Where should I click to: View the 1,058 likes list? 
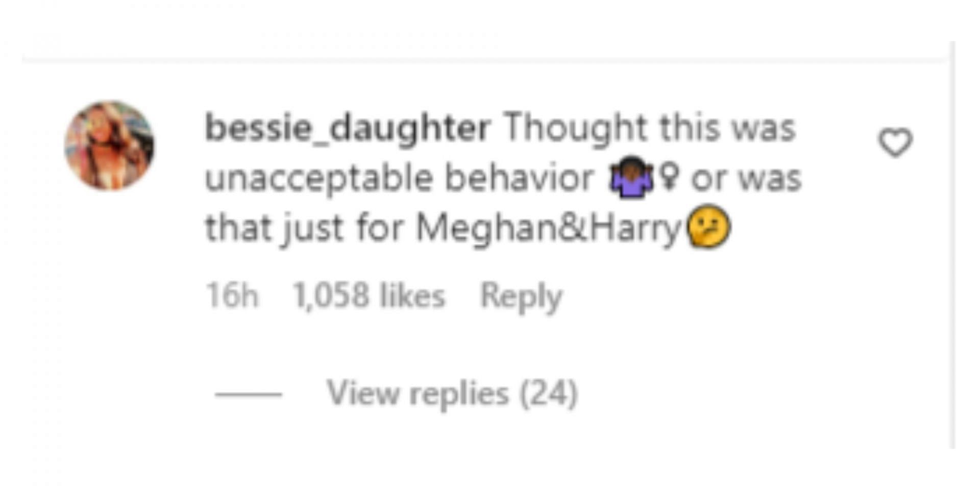(x=369, y=296)
